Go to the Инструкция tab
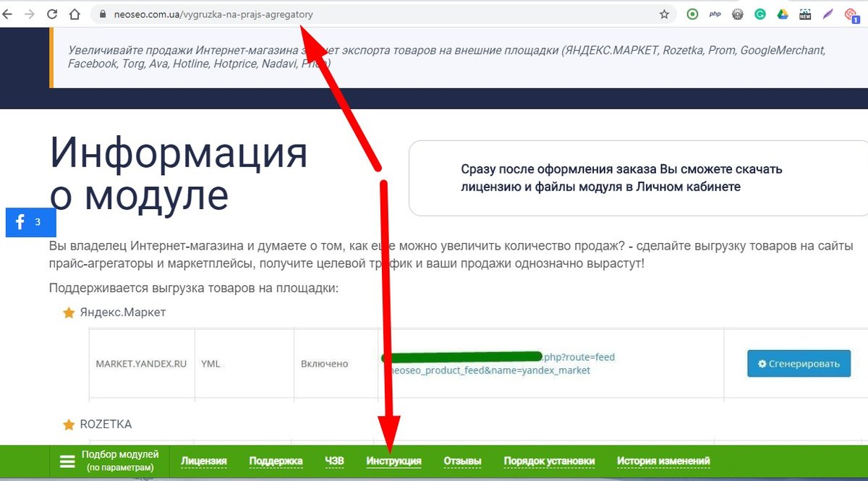 (x=393, y=461)
